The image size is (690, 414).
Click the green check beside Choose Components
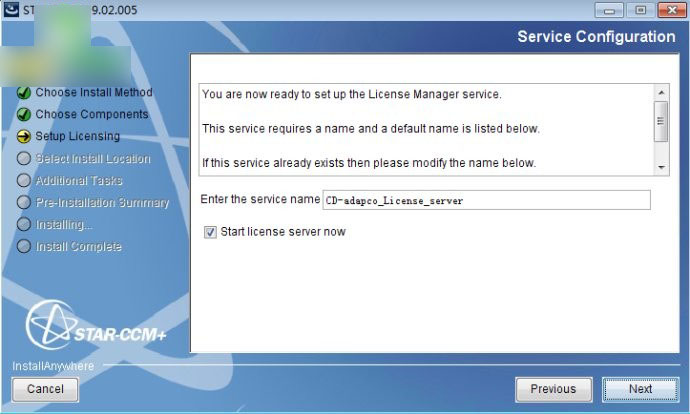pyautogui.click(x=23, y=114)
